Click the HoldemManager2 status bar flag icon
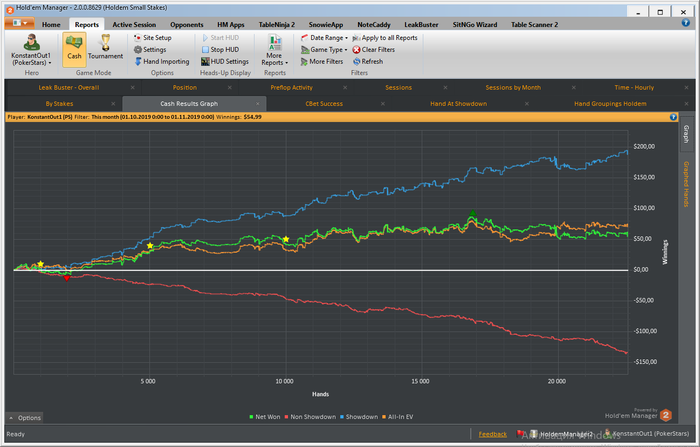The image size is (700, 447). coord(520,434)
